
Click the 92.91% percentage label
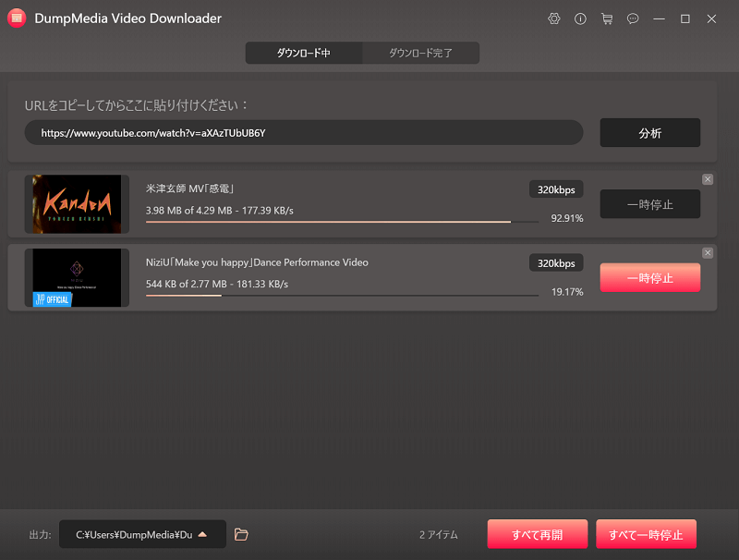tap(567, 218)
